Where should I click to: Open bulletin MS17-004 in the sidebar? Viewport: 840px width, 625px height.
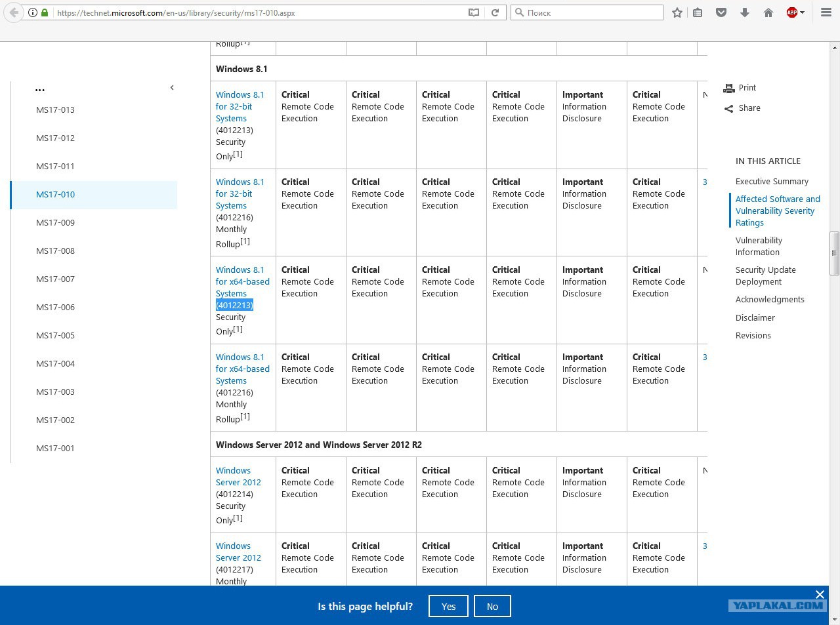[55, 363]
